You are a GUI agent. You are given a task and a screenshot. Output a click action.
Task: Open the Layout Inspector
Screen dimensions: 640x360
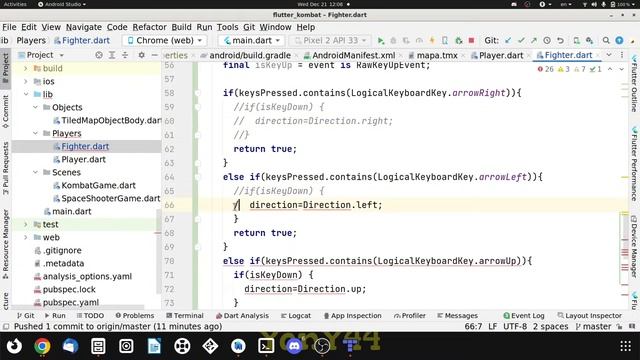589,316
